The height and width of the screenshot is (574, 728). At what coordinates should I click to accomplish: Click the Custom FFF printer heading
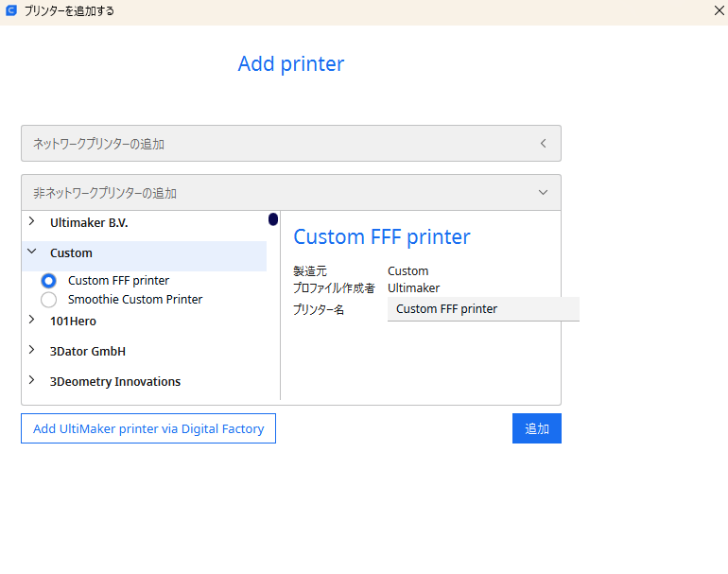click(x=382, y=237)
